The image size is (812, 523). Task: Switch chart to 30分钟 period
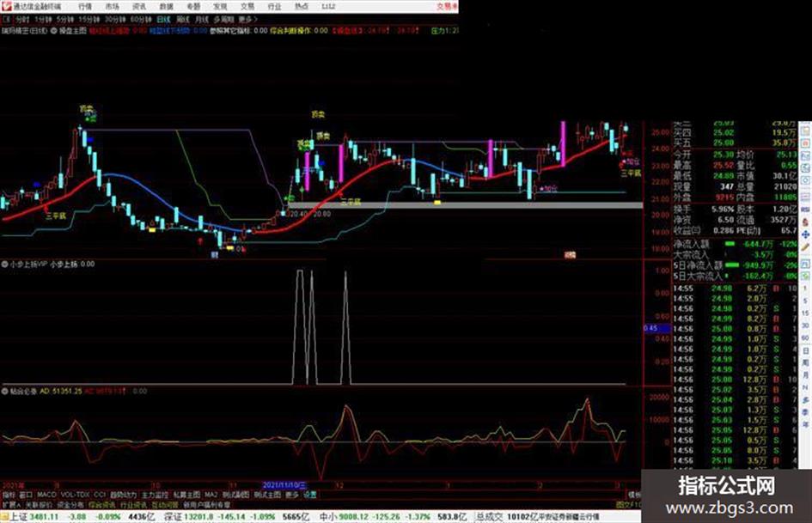(114, 19)
